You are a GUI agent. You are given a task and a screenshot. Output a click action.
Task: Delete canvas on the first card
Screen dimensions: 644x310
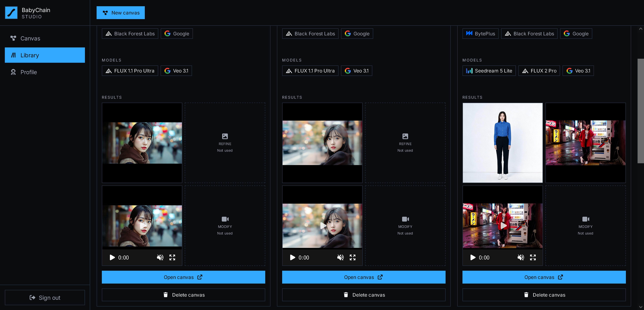pyautogui.click(x=183, y=295)
